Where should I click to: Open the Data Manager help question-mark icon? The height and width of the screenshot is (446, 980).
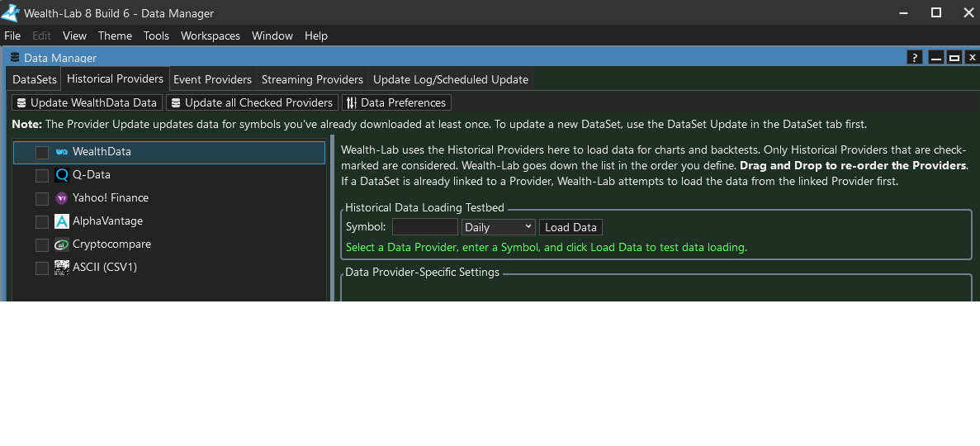914,58
